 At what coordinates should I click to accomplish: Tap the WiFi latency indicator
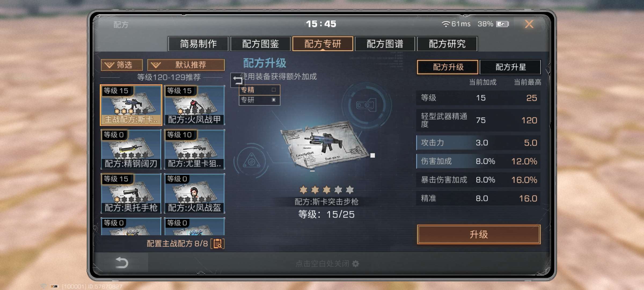click(456, 24)
